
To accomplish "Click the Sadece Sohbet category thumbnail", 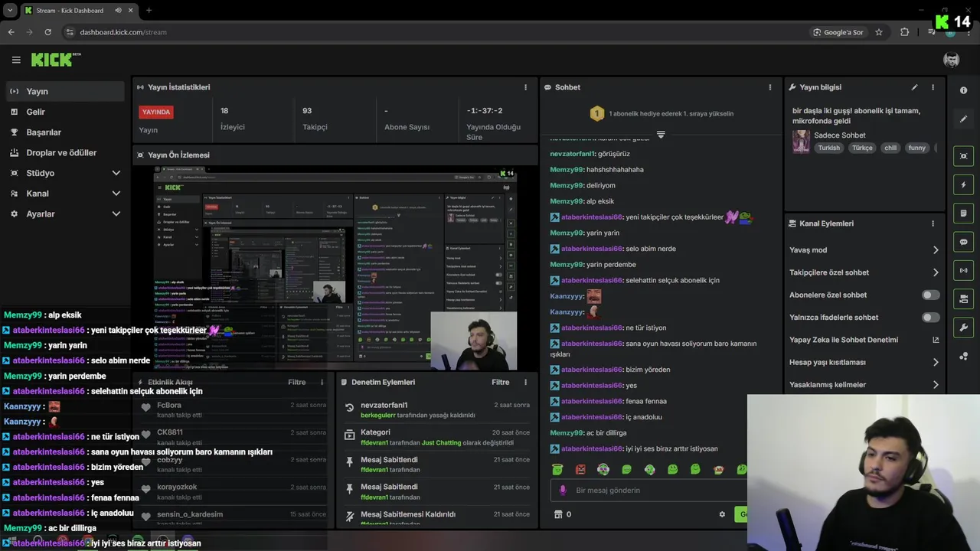I will coord(801,142).
